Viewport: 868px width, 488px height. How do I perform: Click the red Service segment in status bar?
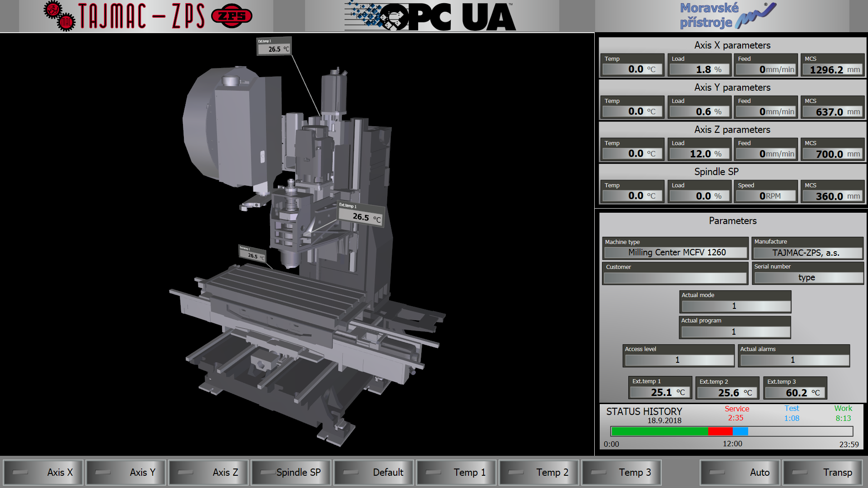tap(720, 431)
